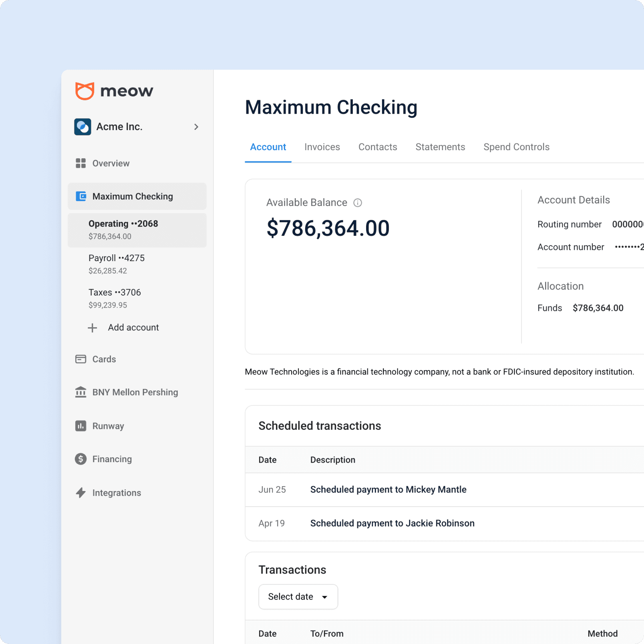Click the Routing number label

pos(569,224)
